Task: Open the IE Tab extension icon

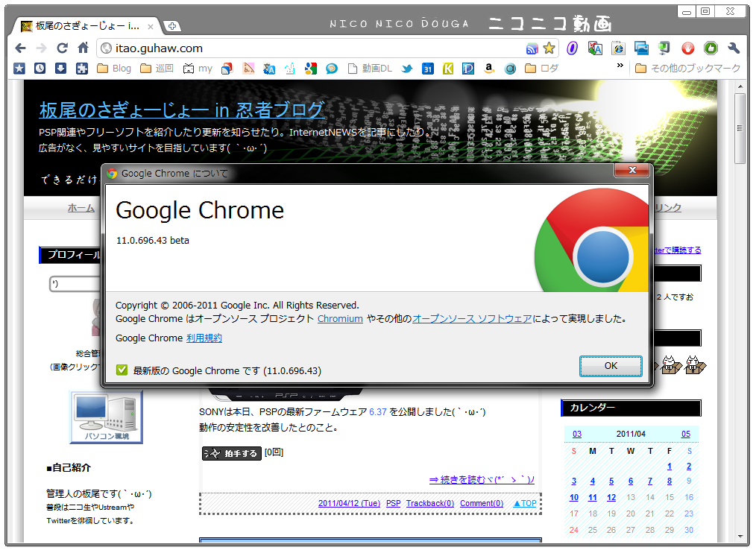Action: tap(619, 48)
